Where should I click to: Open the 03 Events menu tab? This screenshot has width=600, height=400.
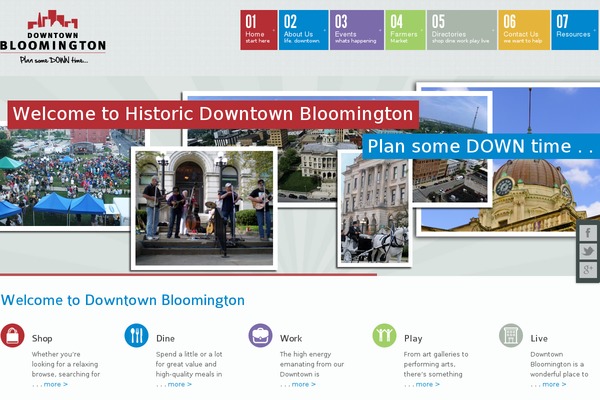(x=357, y=30)
